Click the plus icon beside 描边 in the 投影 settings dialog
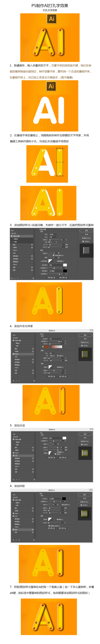The width and height of the screenshot is (100, 644). (33, 508)
